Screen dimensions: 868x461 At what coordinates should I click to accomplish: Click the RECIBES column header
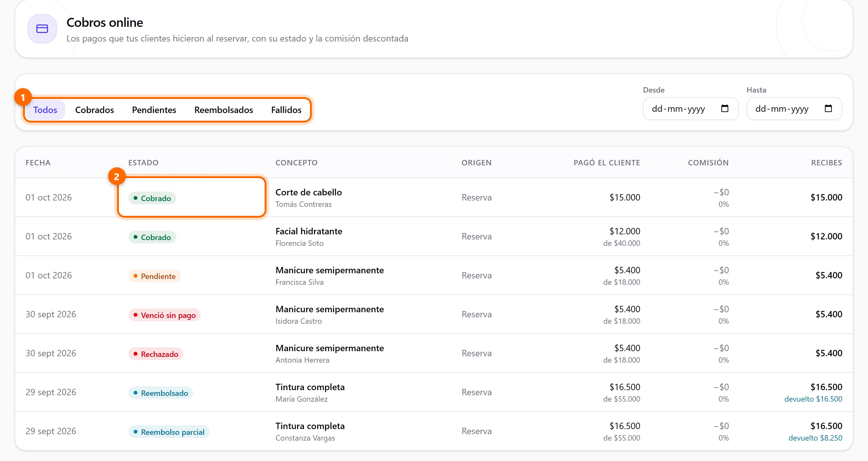(x=826, y=162)
